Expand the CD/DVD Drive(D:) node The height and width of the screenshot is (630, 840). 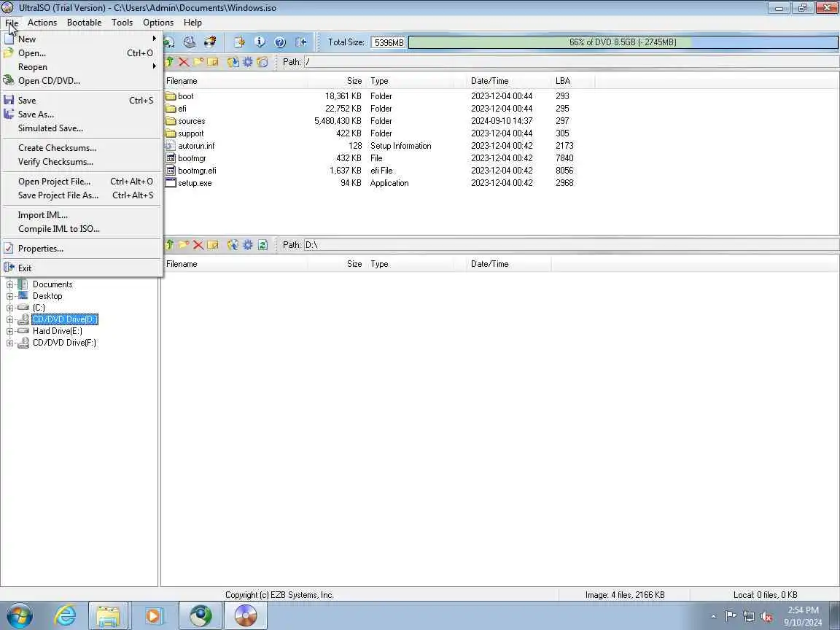pos(9,320)
